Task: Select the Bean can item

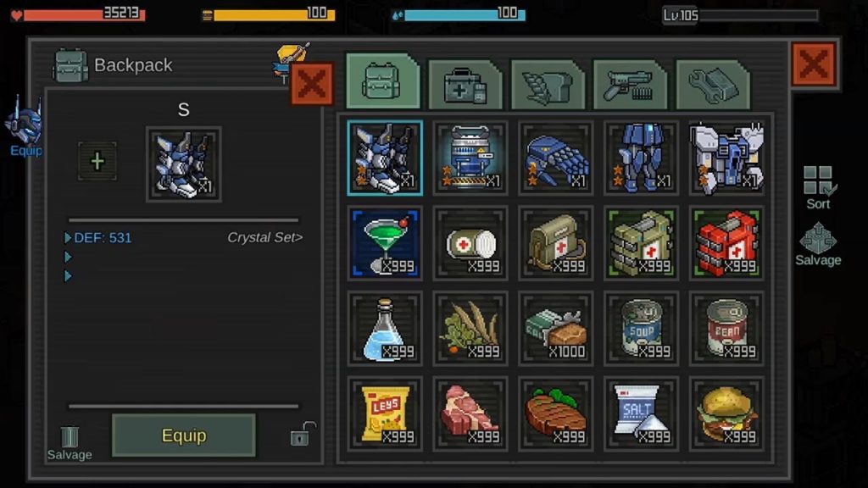Action: tap(726, 328)
